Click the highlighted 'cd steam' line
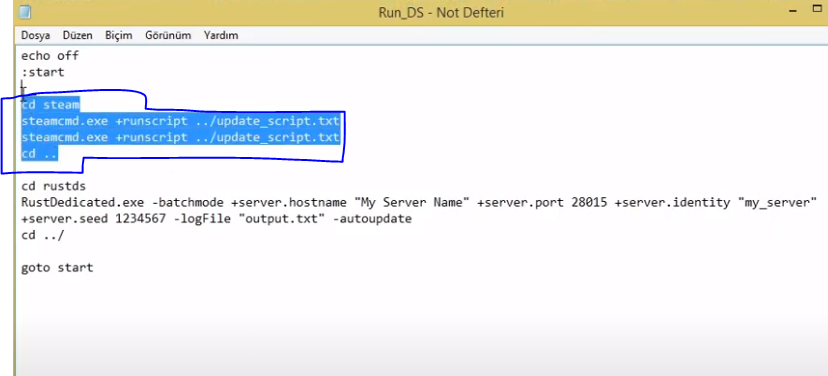This screenshot has height=376, width=828. point(51,105)
